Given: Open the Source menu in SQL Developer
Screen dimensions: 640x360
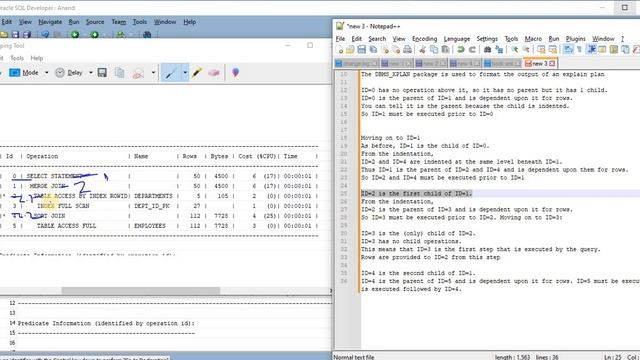Looking at the screenshot, I should 95,22.
